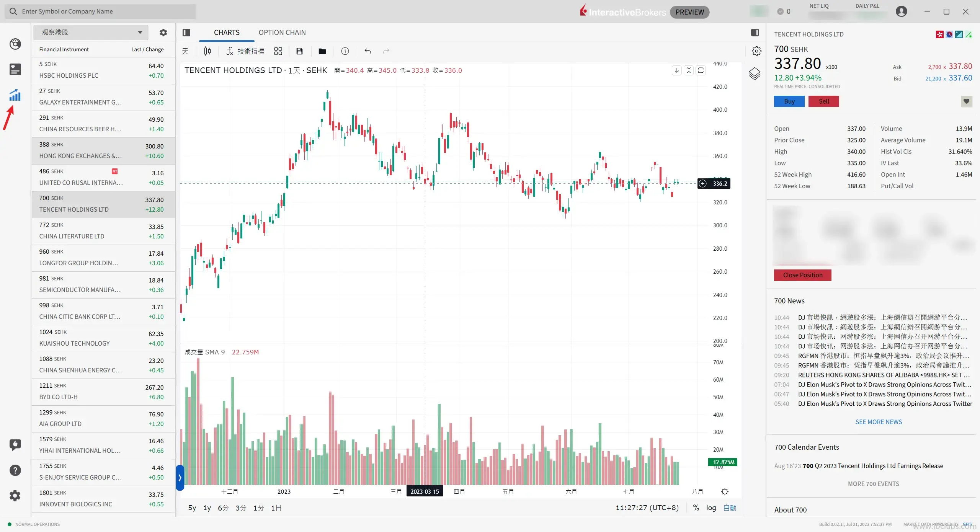Open saved charts folder icon
This screenshot has height=532, width=980.
coord(322,51)
